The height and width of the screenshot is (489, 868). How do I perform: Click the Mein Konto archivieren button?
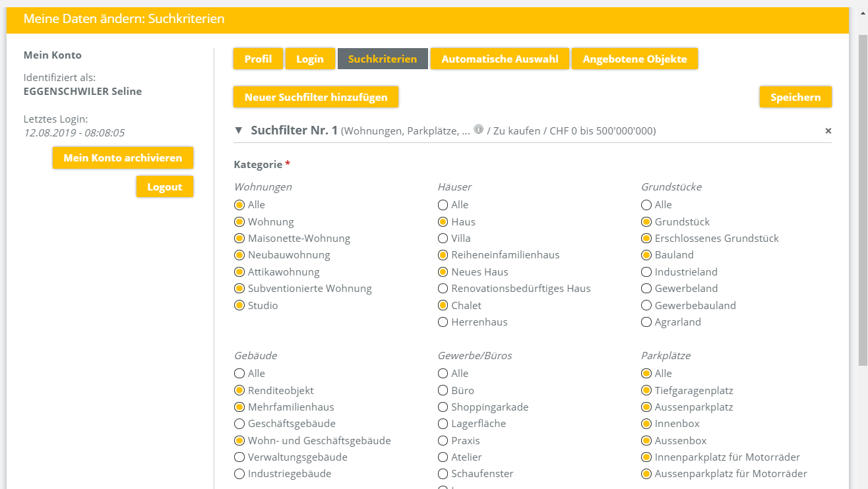click(x=123, y=158)
